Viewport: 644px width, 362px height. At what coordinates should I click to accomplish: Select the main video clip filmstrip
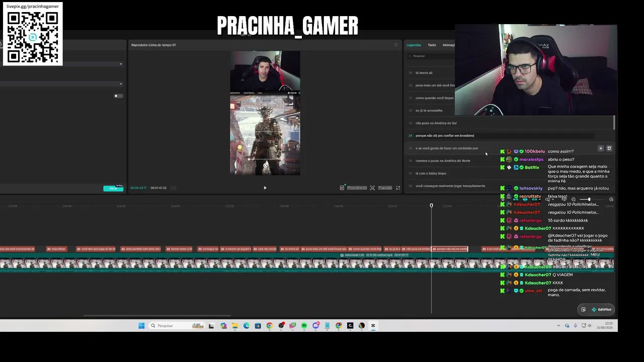pyautogui.click(x=307, y=264)
